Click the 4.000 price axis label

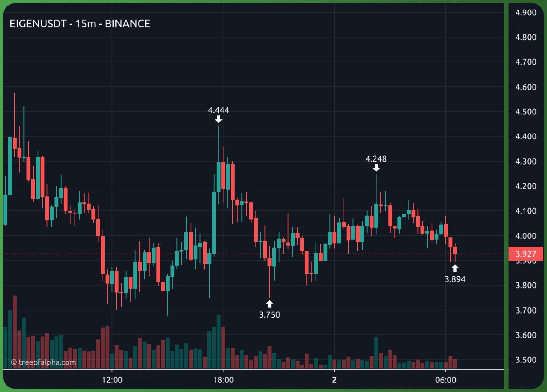[x=526, y=236]
